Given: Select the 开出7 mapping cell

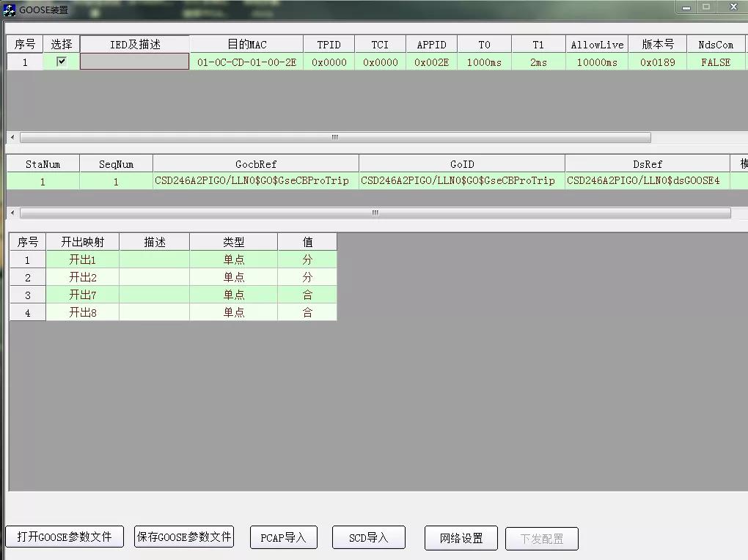Looking at the screenshot, I should click(82, 295).
